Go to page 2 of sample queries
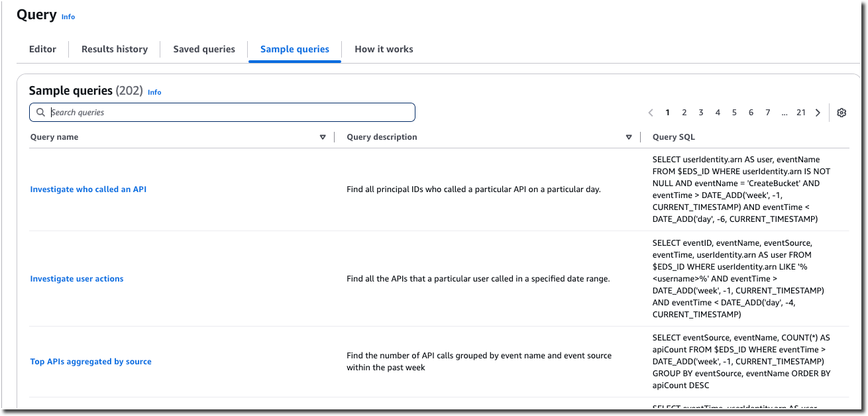 pyautogui.click(x=684, y=112)
